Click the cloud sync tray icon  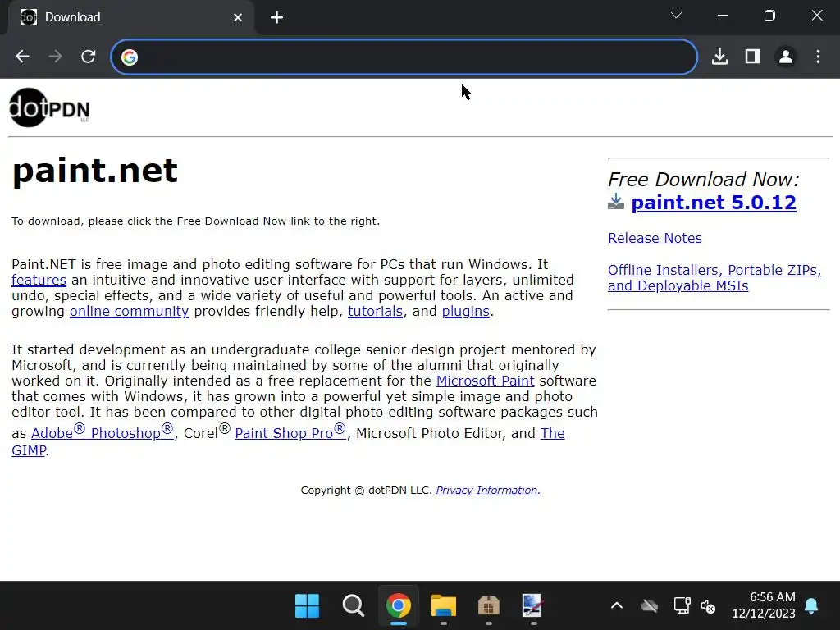650,606
